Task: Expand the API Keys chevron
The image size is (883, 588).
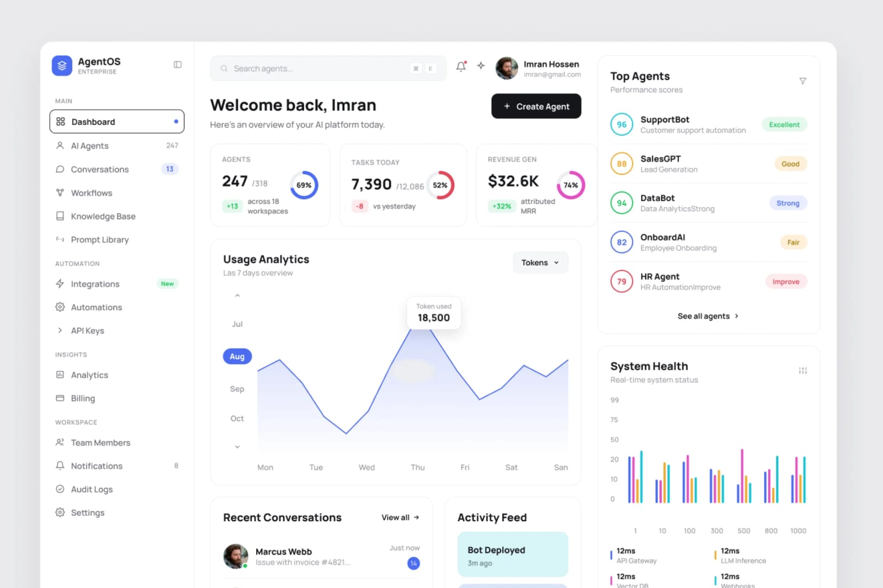Action: 60,330
